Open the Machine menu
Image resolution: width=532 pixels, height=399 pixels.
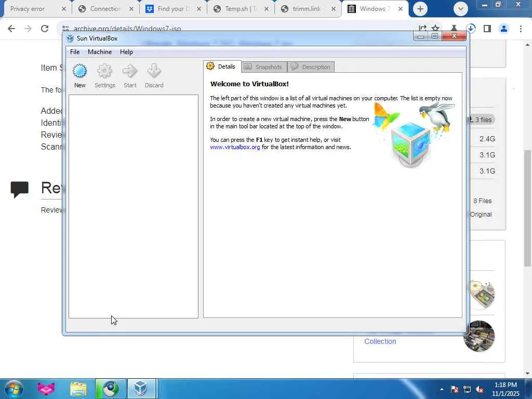coord(100,52)
